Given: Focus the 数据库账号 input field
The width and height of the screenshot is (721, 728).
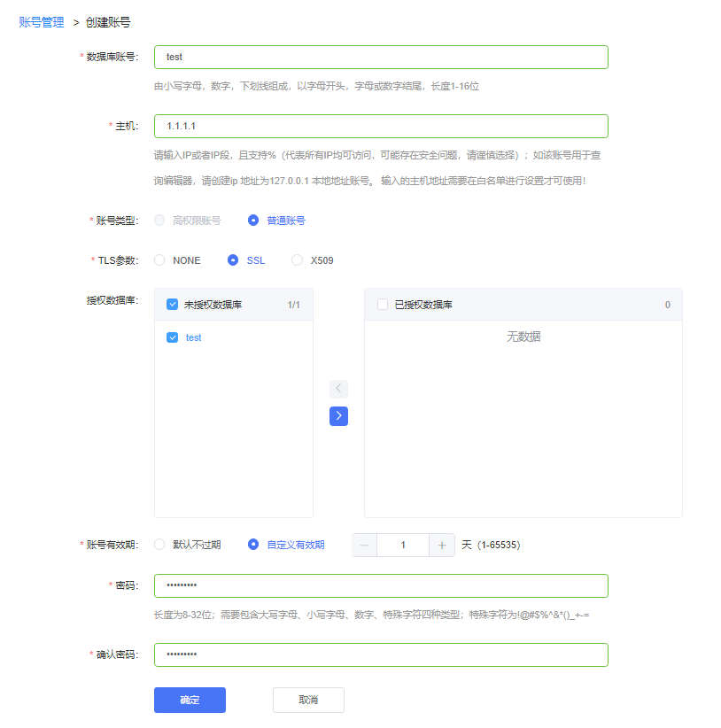Looking at the screenshot, I should 381,57.
